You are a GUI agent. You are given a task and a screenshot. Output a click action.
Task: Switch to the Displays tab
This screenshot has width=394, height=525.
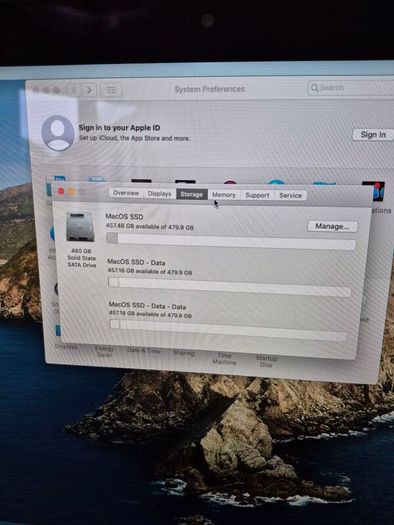pyautogui.click(x=159, y=194)
